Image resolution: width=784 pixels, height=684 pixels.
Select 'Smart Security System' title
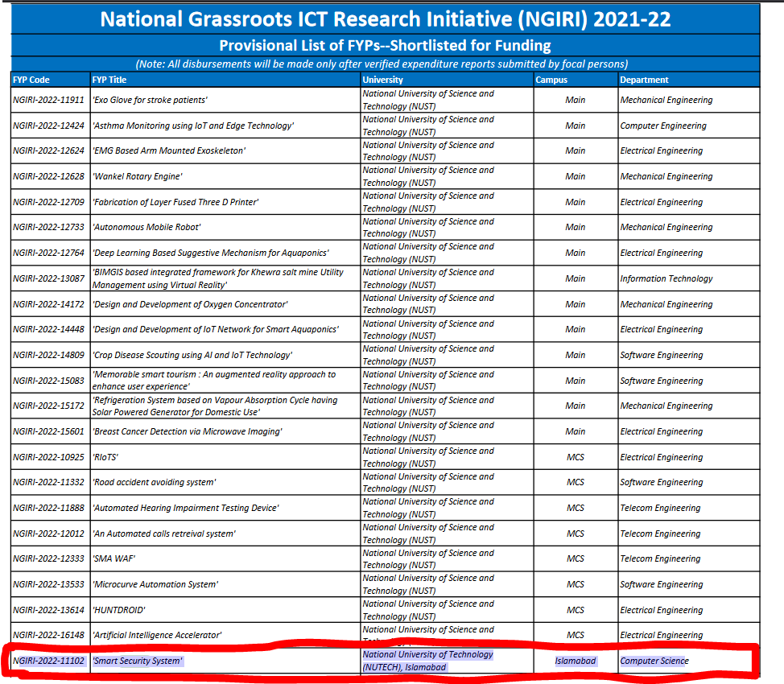coord(138,661)
